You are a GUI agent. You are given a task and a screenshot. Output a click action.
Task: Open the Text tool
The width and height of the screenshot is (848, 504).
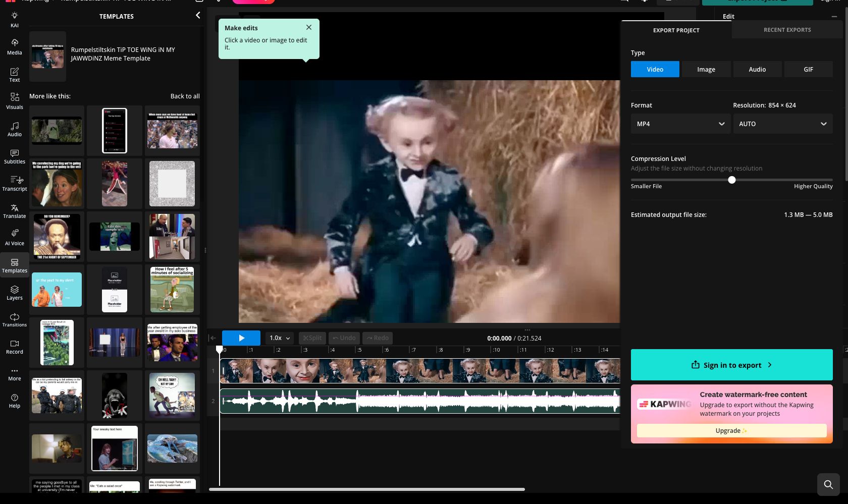click(x=14, y=74)
